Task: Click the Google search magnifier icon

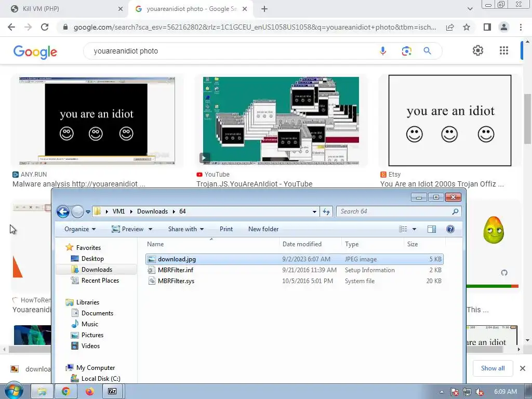Action: [428, 51]
